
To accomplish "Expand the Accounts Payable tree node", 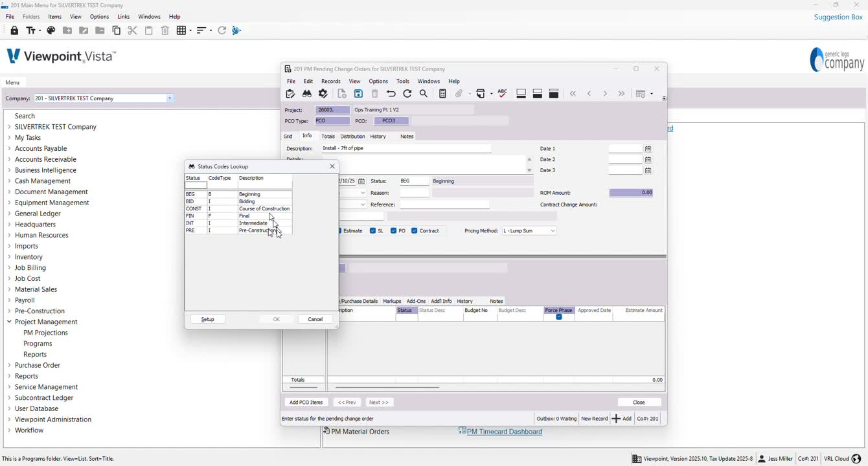I will click(x=9, y=148).
